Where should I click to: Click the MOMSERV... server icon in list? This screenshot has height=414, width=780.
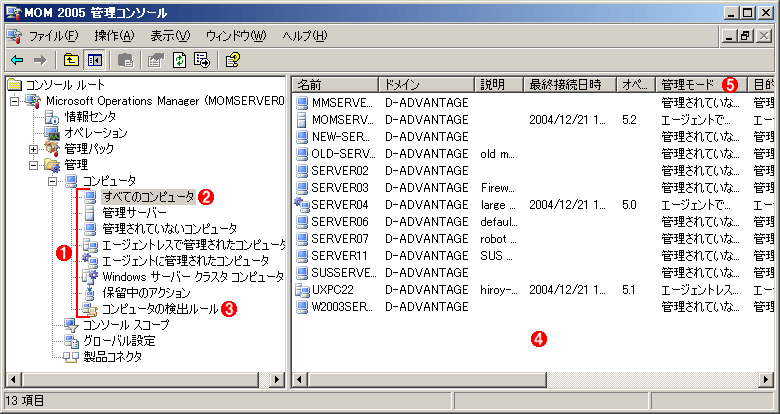coord(301,119)
